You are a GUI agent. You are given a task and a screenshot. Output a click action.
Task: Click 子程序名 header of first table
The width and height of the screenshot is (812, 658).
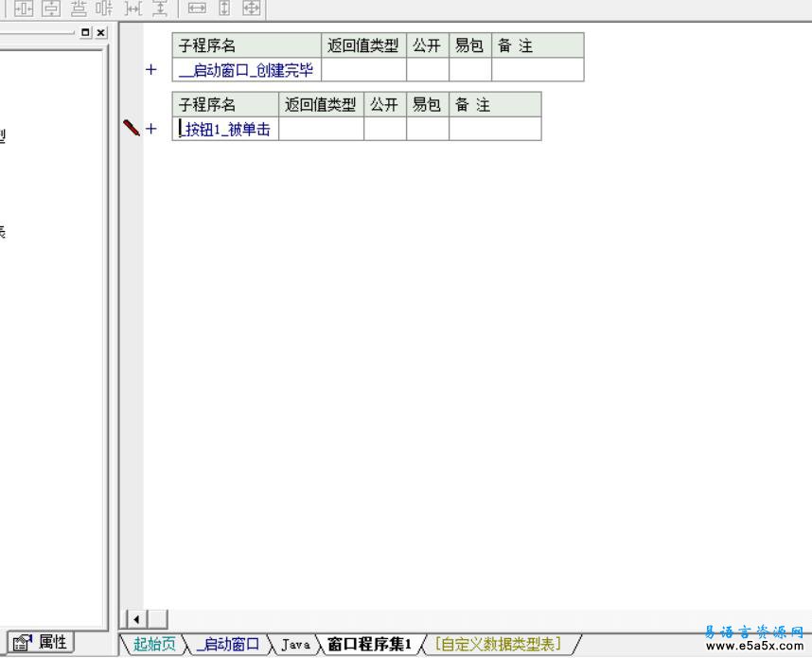coord(246,45)
